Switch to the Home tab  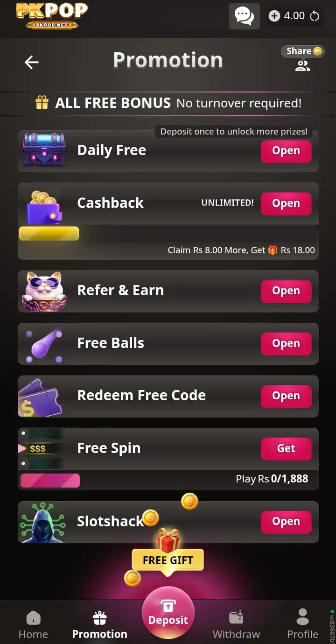pyautogui.click(x=33, y=624)
